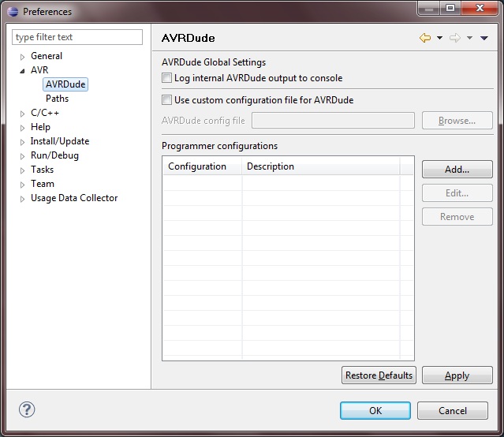Select the Team category label

point(43,184)
